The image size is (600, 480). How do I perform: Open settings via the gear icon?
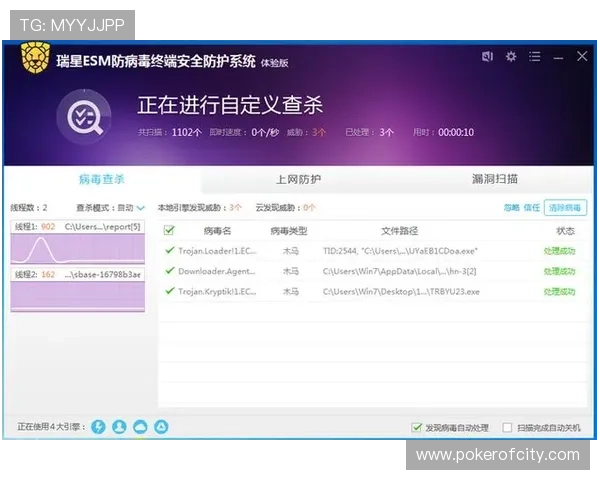click(511, 57)
